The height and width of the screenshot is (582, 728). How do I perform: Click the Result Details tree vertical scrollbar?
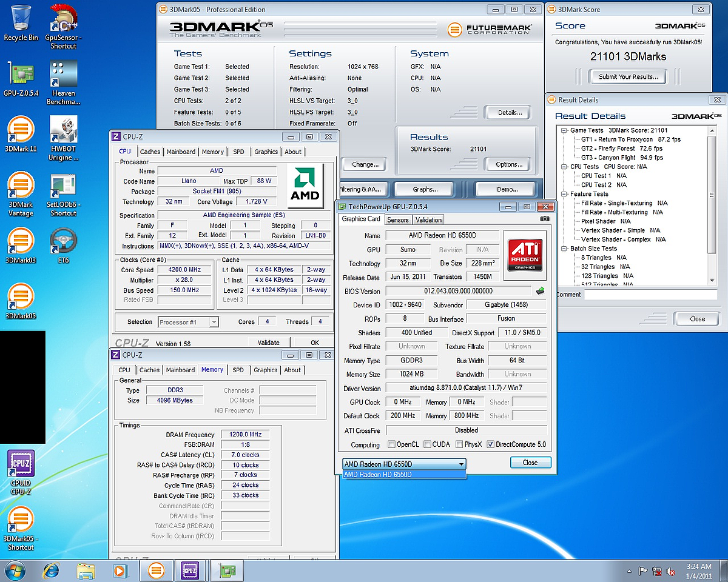pyautogui.click(x=712, y=205)
